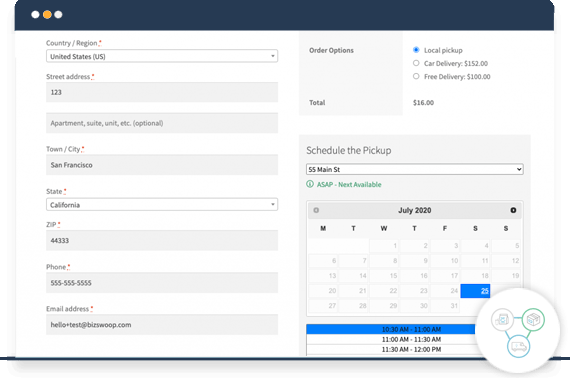Open the Country / Region dropdown

162,56
